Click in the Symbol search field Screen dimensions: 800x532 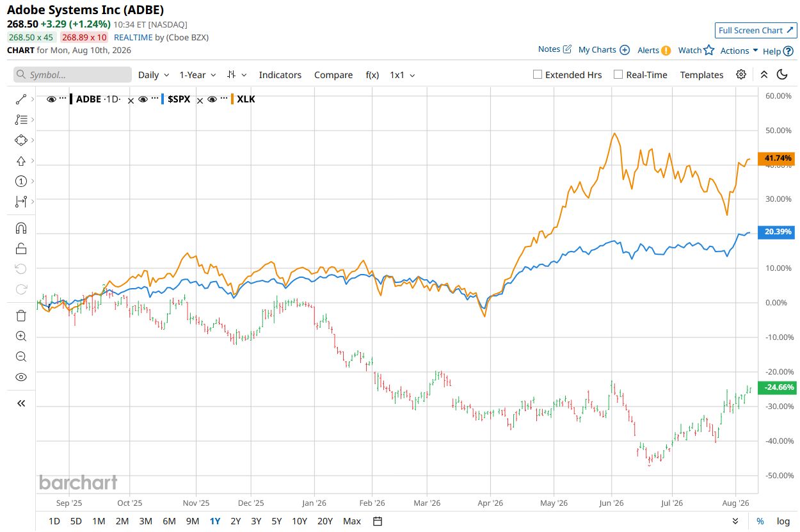pos(72,75)
